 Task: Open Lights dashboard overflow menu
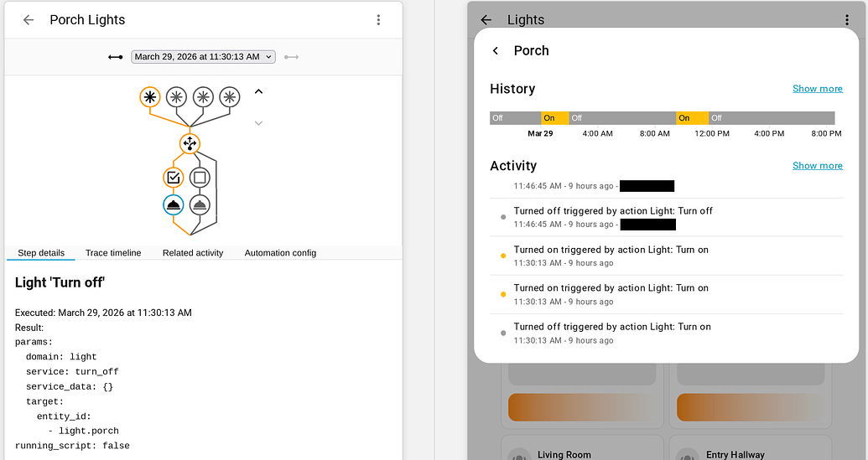click(x=847, y=20)
